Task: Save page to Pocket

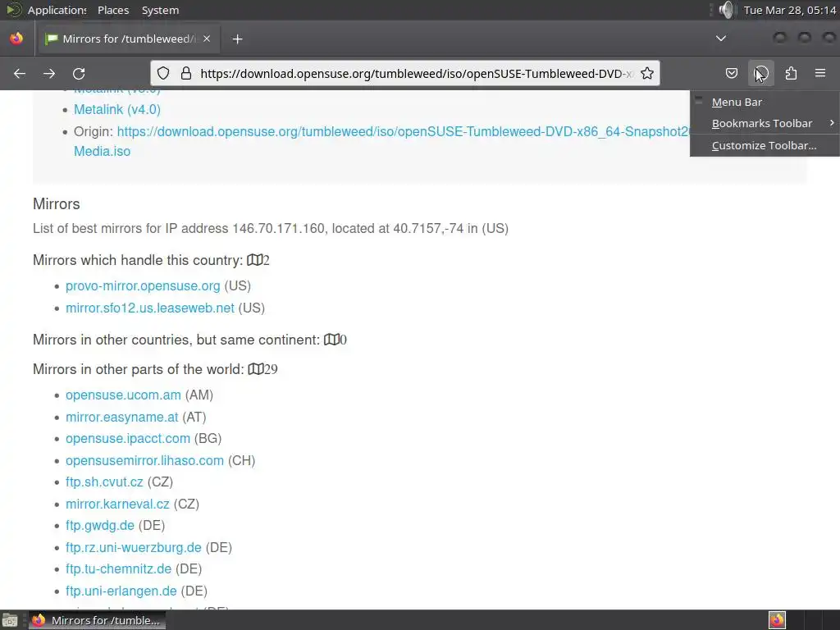Action: 731,73
